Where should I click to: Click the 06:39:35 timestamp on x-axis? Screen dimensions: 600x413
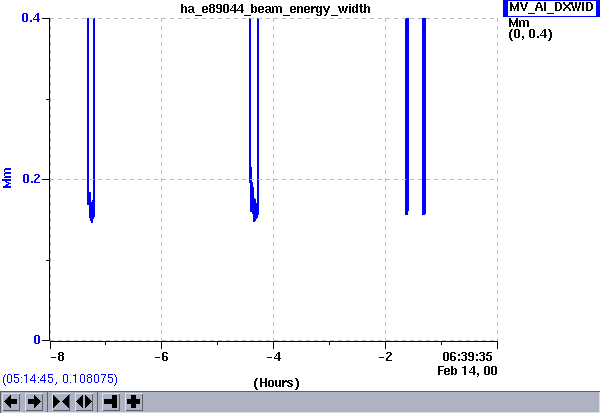(x=468, y=356)
